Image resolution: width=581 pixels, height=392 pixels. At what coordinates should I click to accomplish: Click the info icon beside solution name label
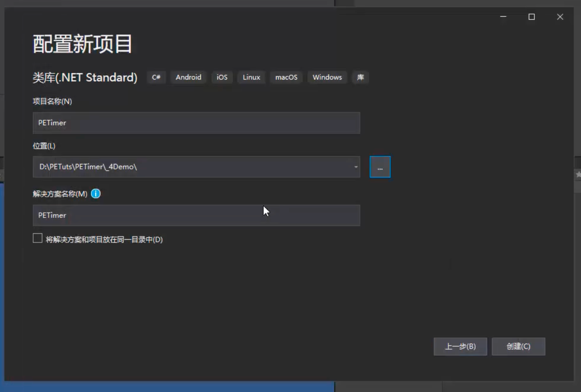click(95, 194)
